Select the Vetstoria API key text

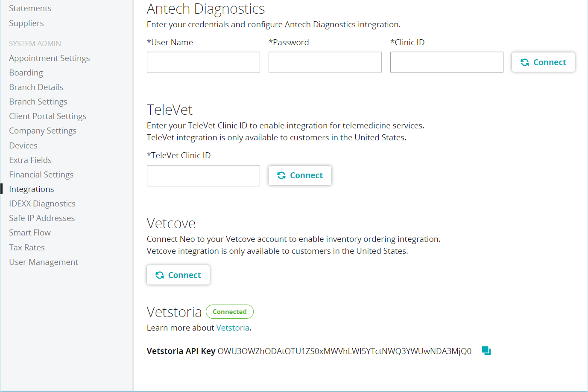(345, 351)
